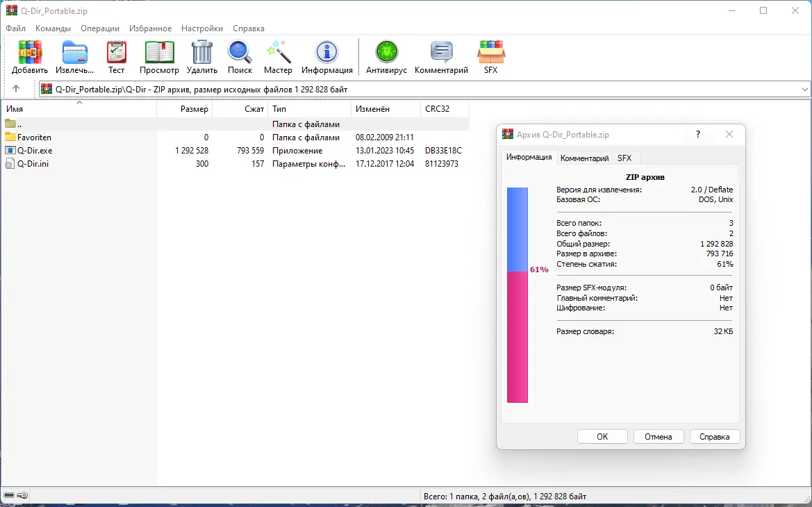Viewport: 812px width, 507px height.
Task: Click the status bar total summary text
Action: 505,496
